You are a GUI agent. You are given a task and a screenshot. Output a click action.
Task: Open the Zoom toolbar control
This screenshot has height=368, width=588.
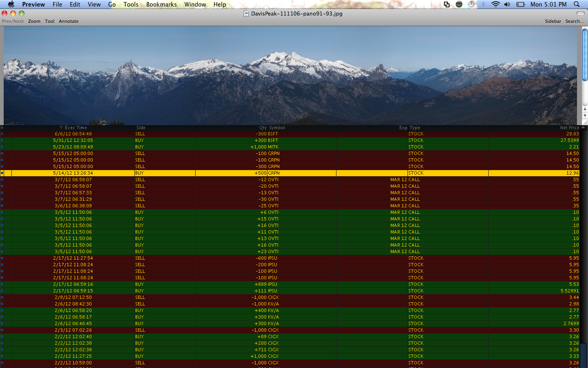tap(34, 21)
